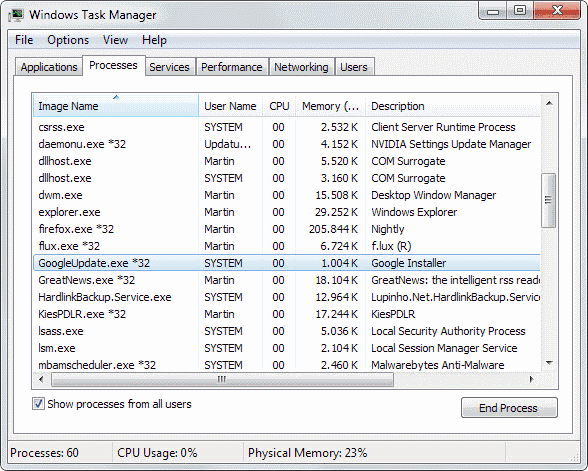Click the horizontal scrollbar left arrow
This screenshot has height=471, width=588.
(41, 380)
